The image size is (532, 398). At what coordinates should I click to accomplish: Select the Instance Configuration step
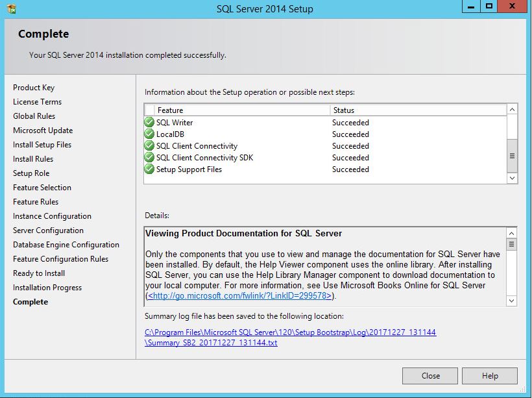(52, 216)
